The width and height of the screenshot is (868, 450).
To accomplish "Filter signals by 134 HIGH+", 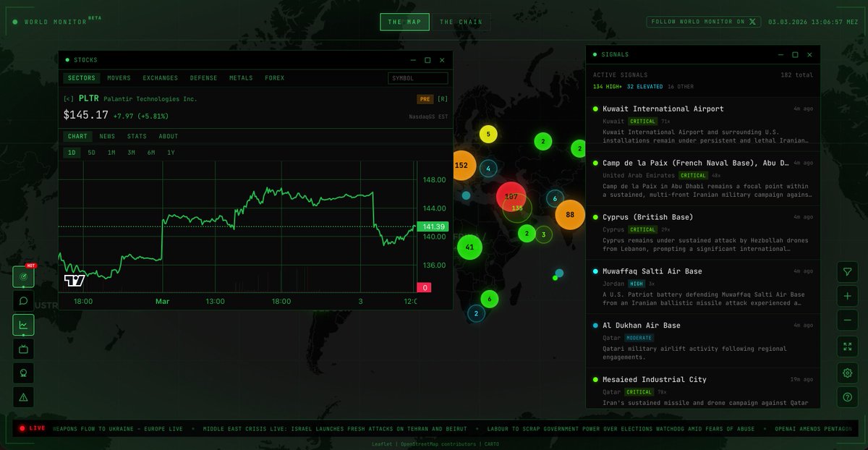I will coord(608,87).
